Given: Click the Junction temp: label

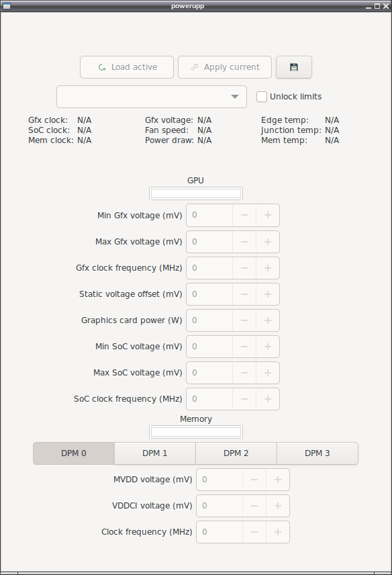Looking at the screenshot, I should click(x=291, y=130).
